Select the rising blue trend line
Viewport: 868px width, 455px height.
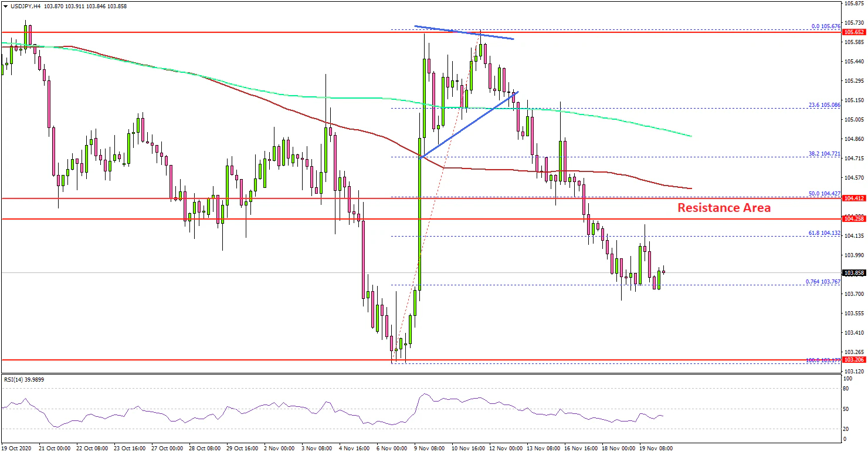coord(469,124)
